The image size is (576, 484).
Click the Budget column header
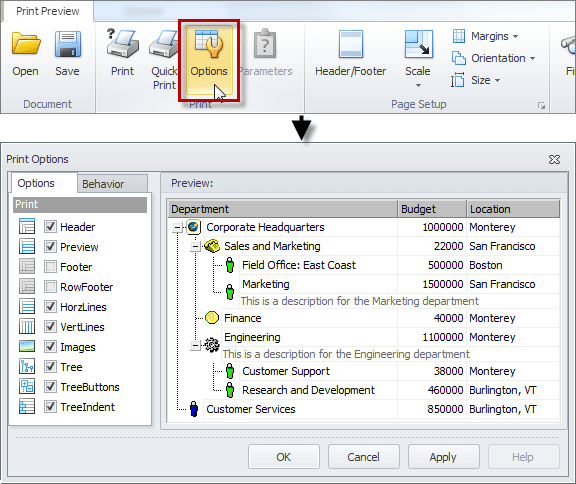(432, 209)
